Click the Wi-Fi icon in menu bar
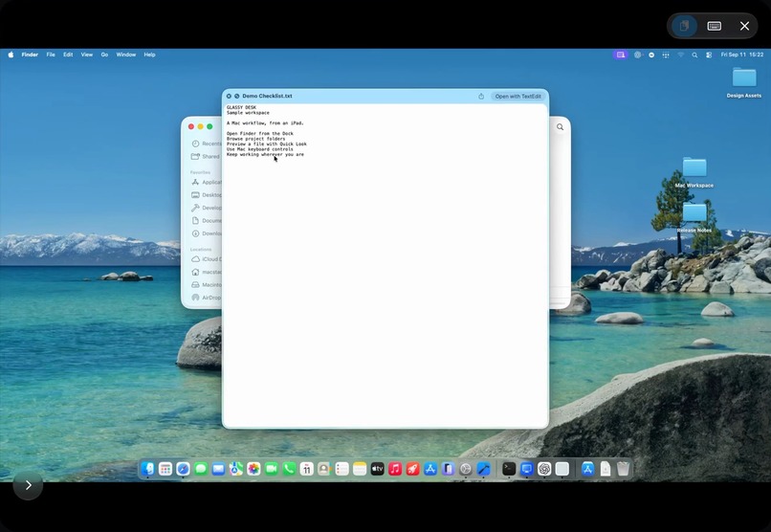 pos(680,55)
